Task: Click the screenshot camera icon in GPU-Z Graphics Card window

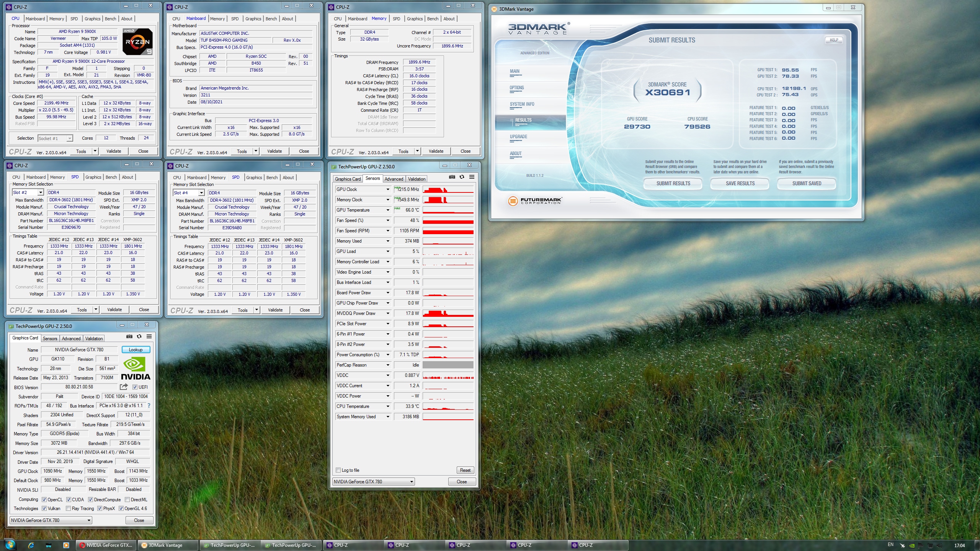Action: point(129,337)
